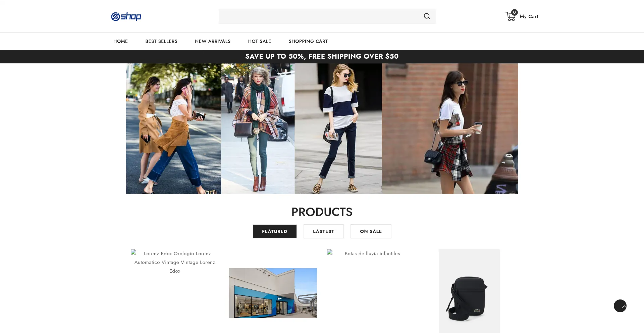This screenshot has height=333, width=644.
Task: Select the FEATURED products tab
Action: [274, 231]
